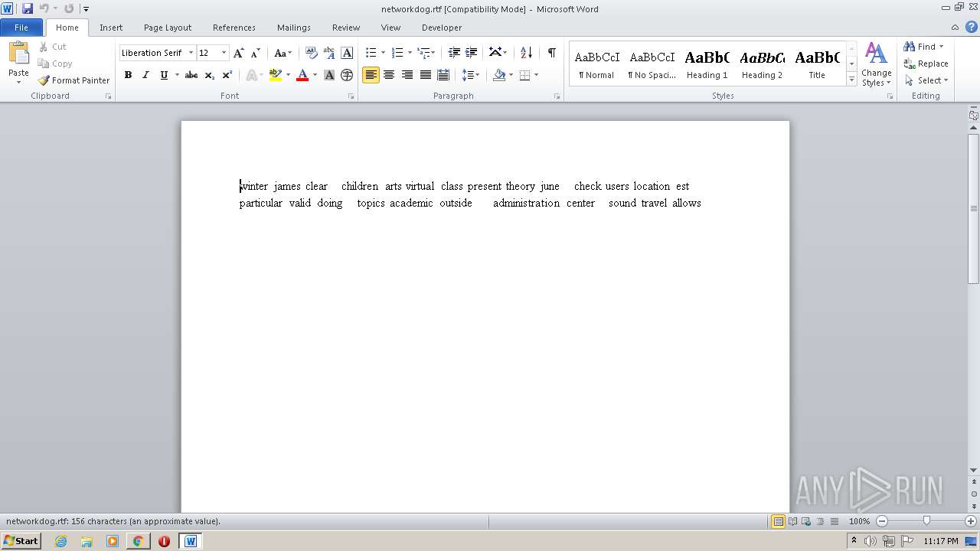Click the Replace command
The width and height of the screenshot is (980, 551).
click(926, 64)
